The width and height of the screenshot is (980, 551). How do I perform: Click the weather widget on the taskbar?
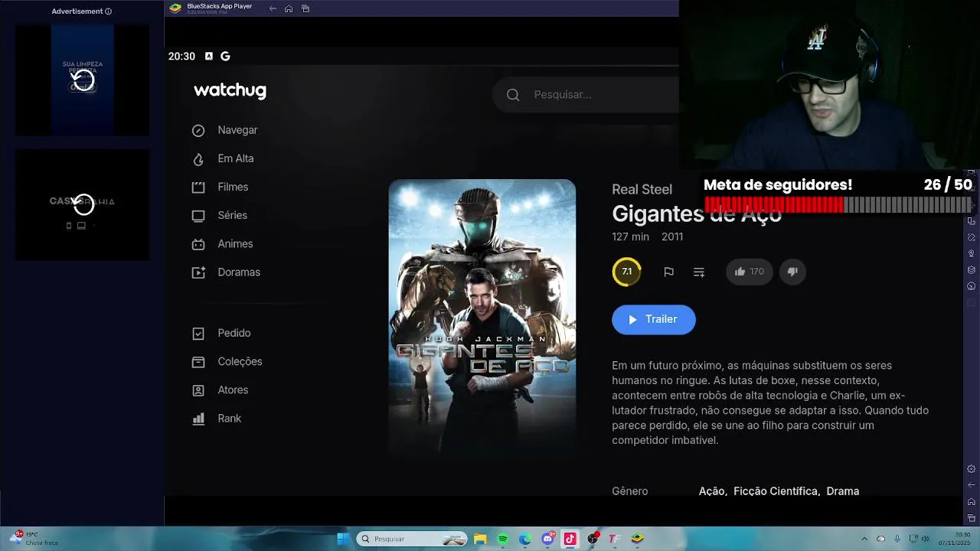click(x=34, y=539)
